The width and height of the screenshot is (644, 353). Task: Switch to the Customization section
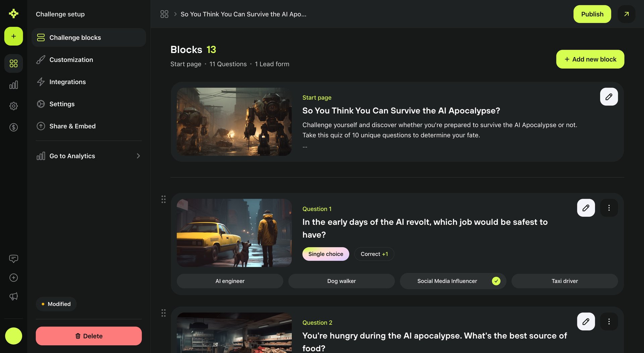[71, 60]
